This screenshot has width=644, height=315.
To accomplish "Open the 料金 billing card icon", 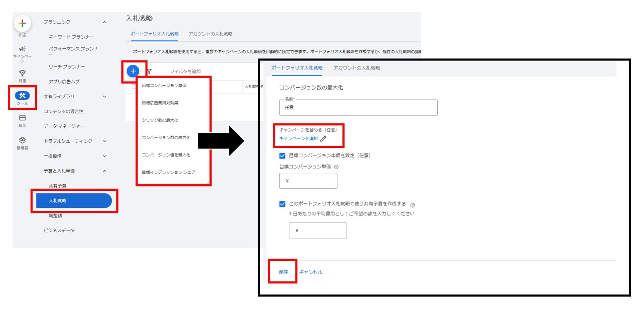I will point(22,118).
